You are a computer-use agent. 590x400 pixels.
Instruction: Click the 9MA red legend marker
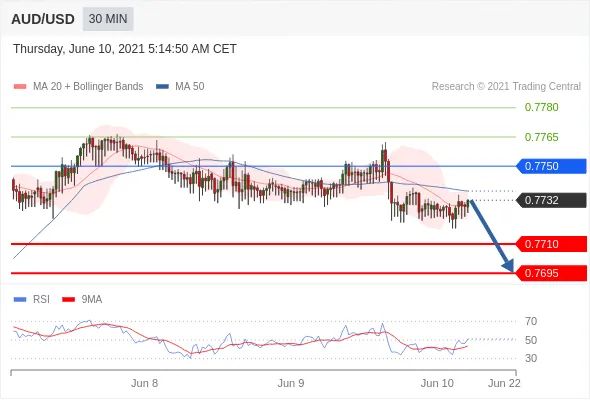click(68, 300)
